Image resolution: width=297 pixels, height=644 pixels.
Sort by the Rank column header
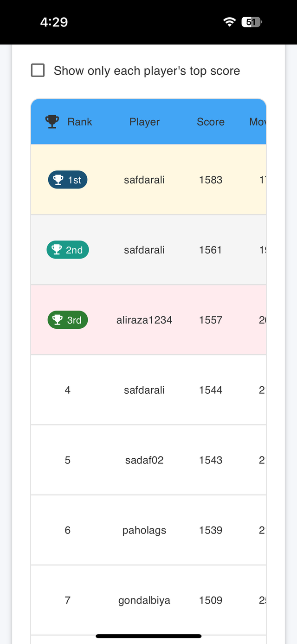[80, 122]
